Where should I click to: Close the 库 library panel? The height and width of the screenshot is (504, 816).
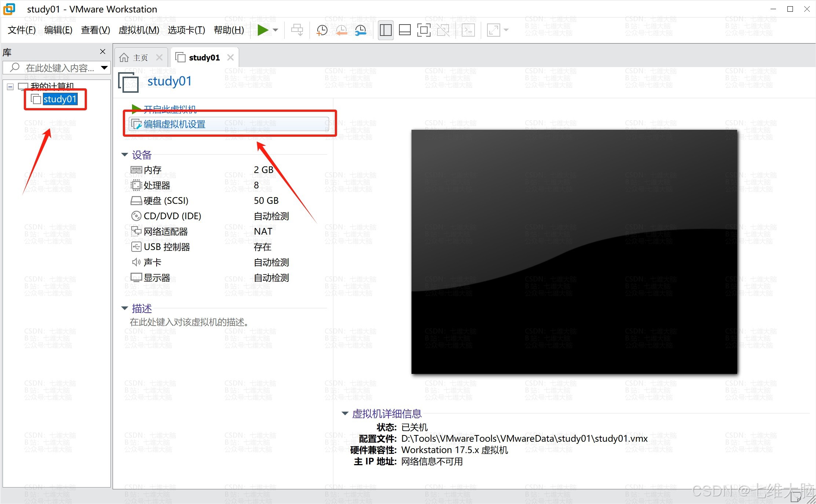103,52
